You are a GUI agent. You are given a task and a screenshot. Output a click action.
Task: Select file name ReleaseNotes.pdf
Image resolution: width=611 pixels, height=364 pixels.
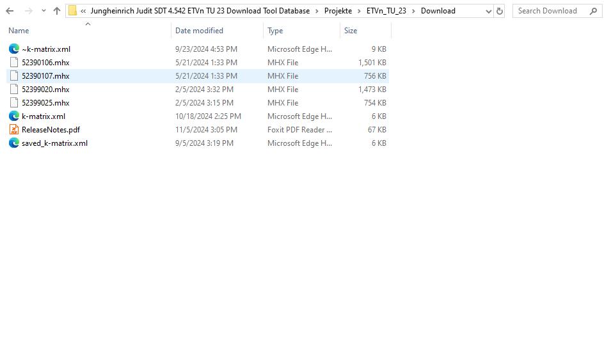[x=51, y=130]
